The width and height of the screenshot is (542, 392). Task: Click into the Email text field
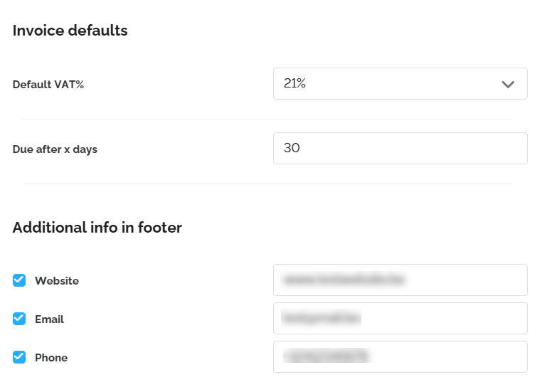400,318
